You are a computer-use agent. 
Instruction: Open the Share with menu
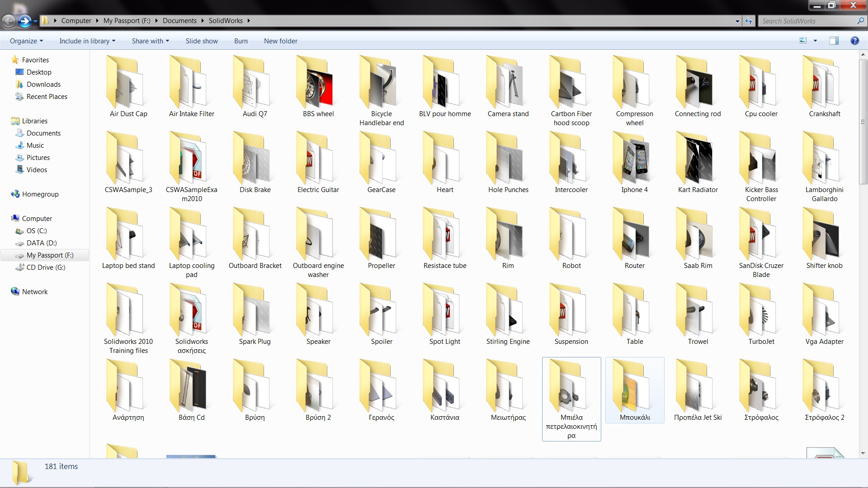pos(150,41)
